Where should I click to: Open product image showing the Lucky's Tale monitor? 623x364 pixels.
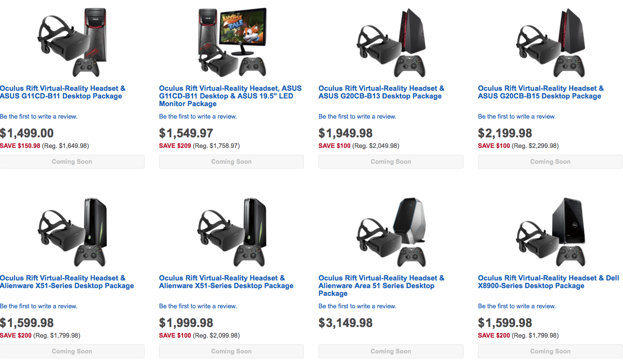(x=232, y=42)
